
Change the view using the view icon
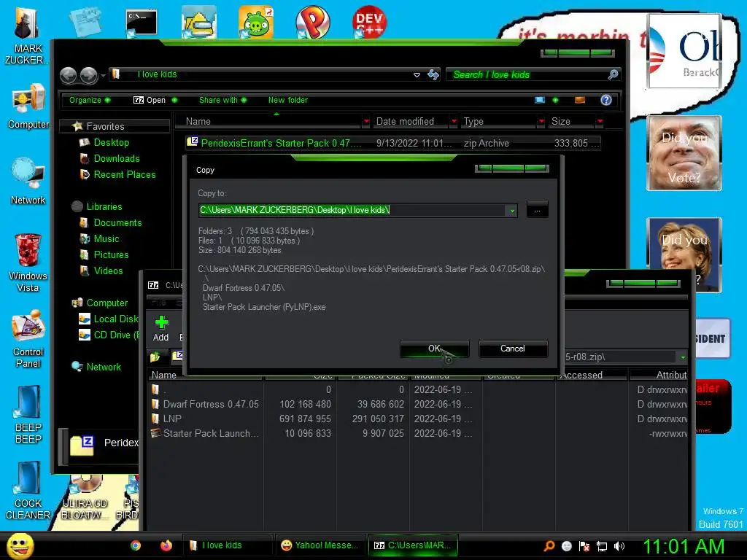(x=540, y=100)
